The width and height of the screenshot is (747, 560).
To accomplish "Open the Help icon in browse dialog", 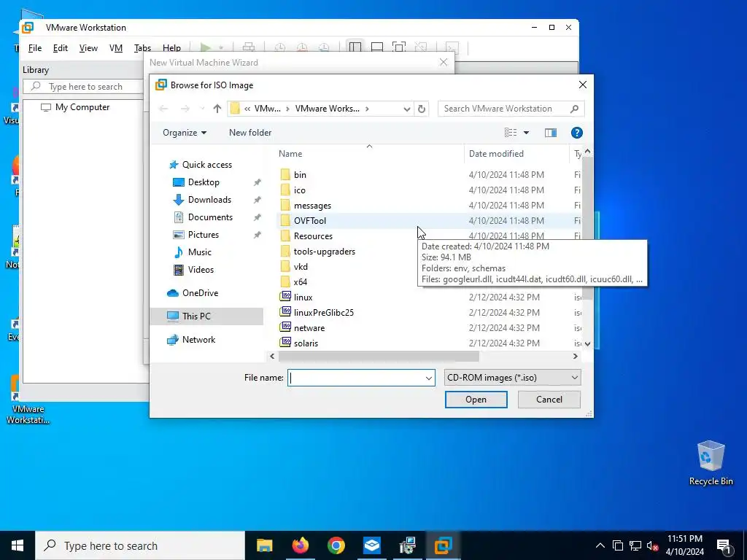I will point(576,133).
